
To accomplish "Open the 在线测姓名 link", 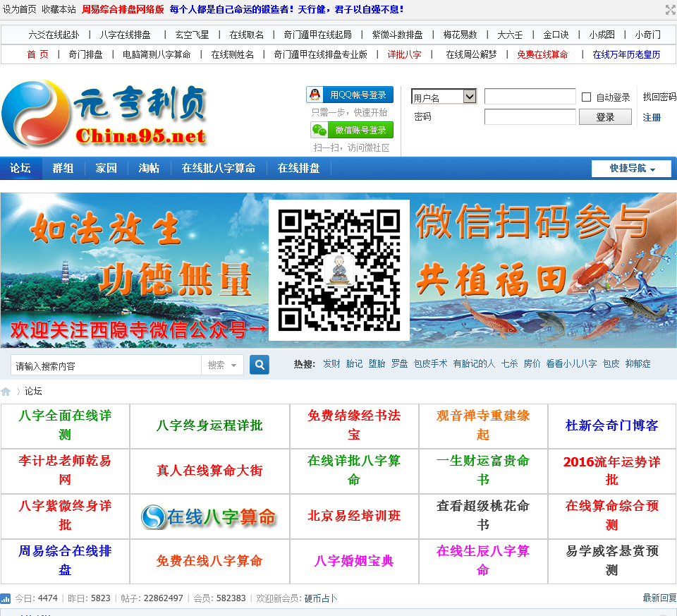I will (232, 54).
